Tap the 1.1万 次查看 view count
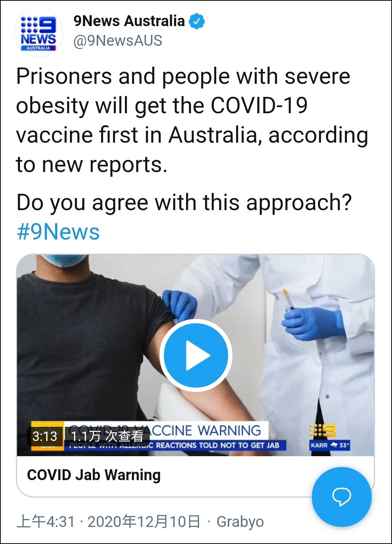 107,436
